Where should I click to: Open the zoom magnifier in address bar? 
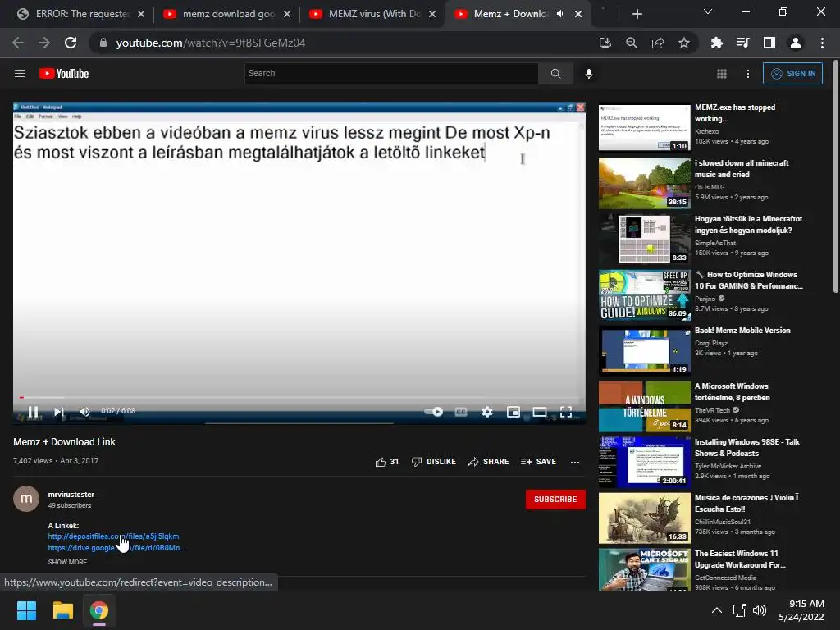click(x=631, y=43)
